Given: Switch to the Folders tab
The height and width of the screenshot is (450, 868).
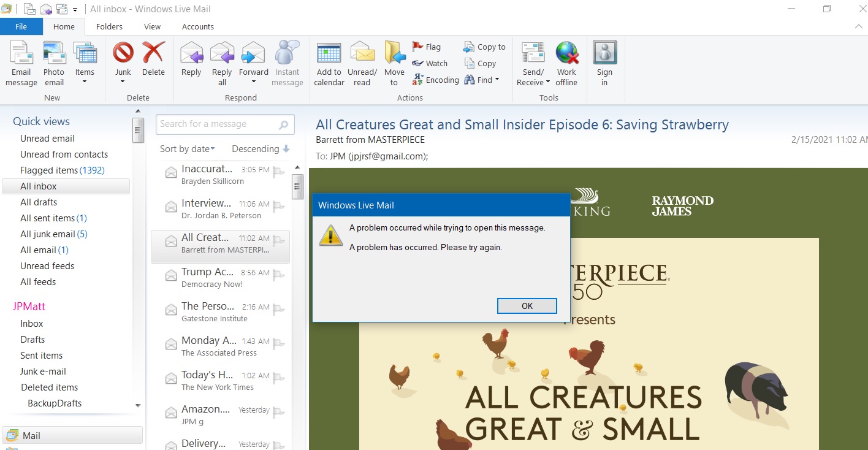Looking at the screenshot, I should [x=109, y=26].
